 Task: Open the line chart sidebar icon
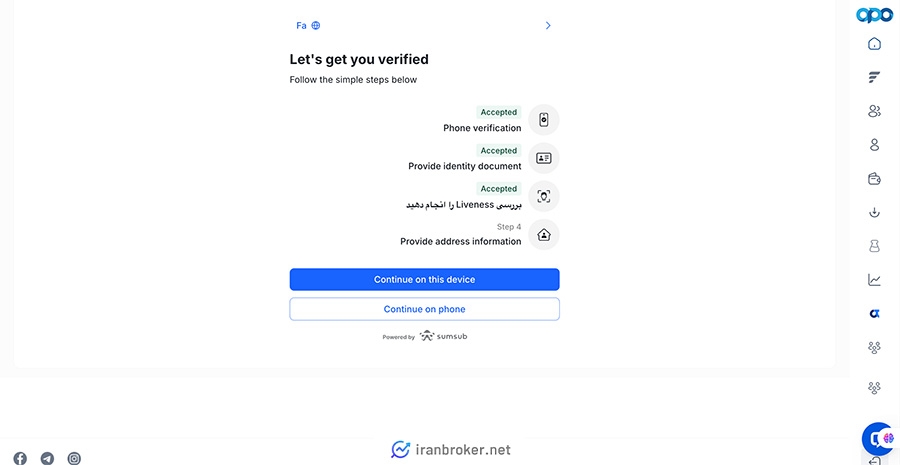click(874, 280)
